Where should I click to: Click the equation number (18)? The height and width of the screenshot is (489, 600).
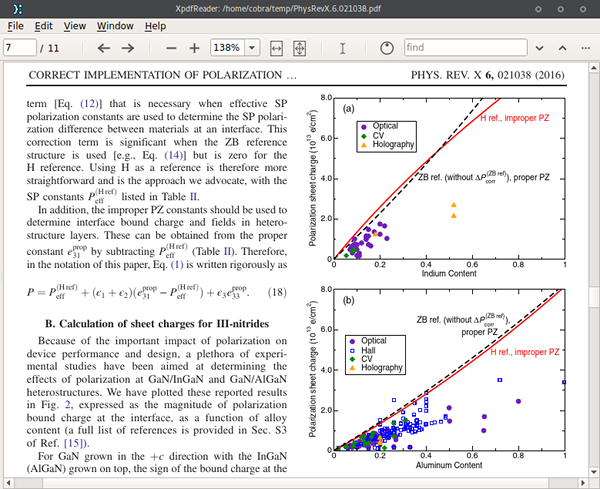277,292
